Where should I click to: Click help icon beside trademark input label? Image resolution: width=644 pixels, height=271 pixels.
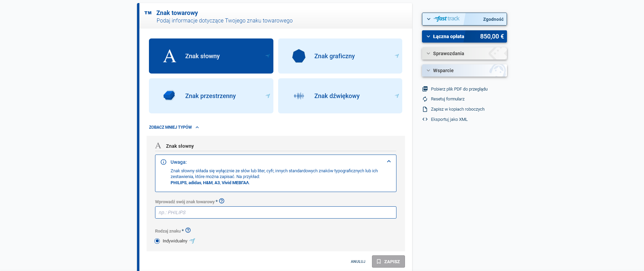(222, 201)
